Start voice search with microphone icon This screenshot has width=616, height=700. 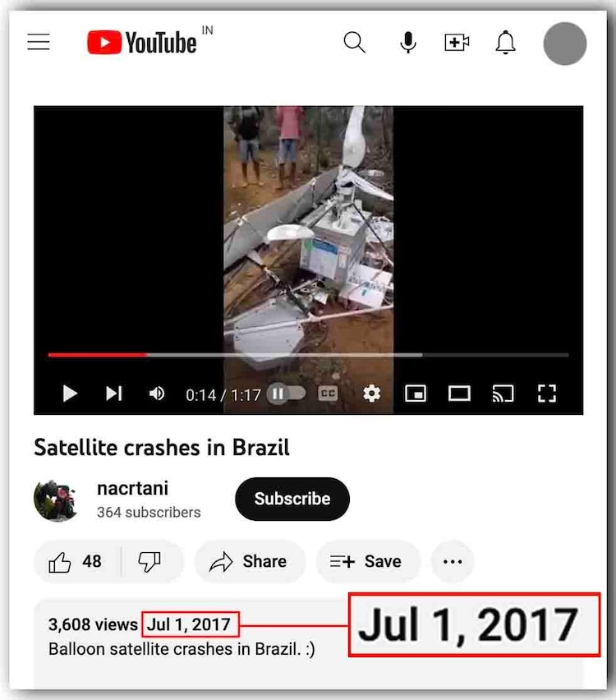[x=408, y=43]
